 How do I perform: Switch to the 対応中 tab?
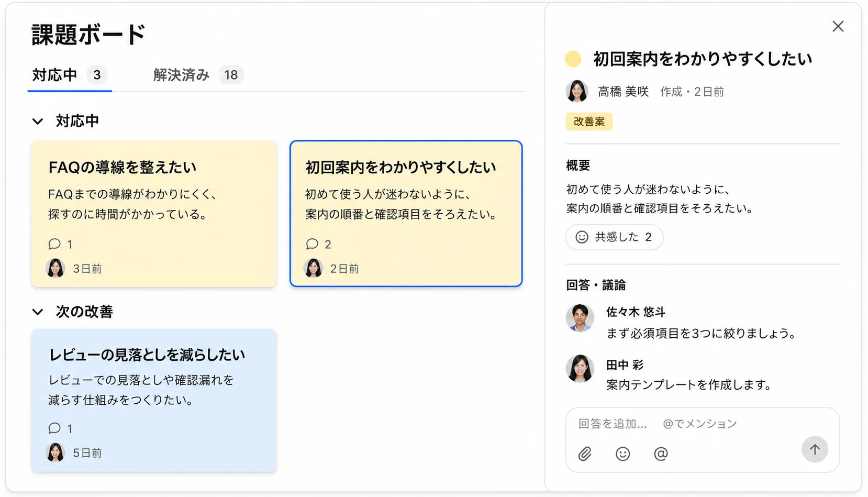pos(70,75)
